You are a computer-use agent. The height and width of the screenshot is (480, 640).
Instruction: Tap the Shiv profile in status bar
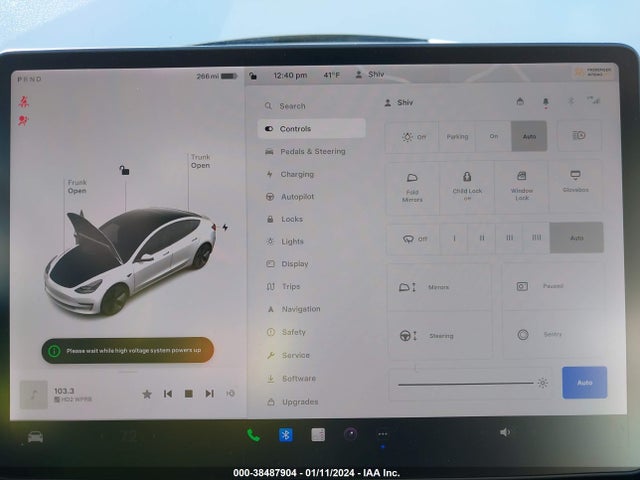point(369,74)
